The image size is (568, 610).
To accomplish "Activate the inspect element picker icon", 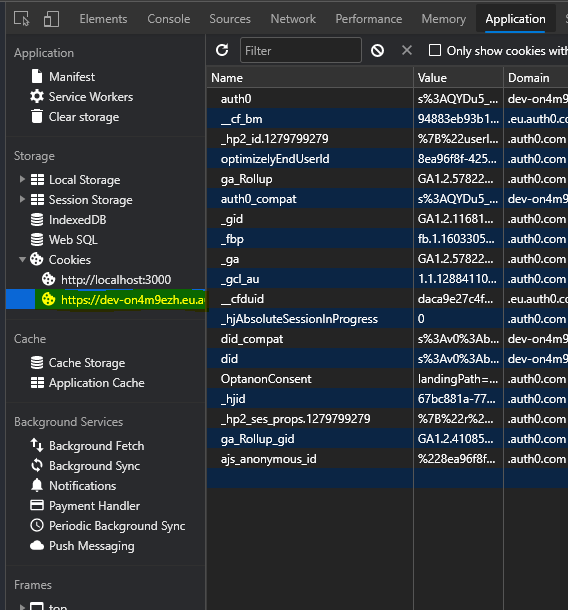I will 22,19.
